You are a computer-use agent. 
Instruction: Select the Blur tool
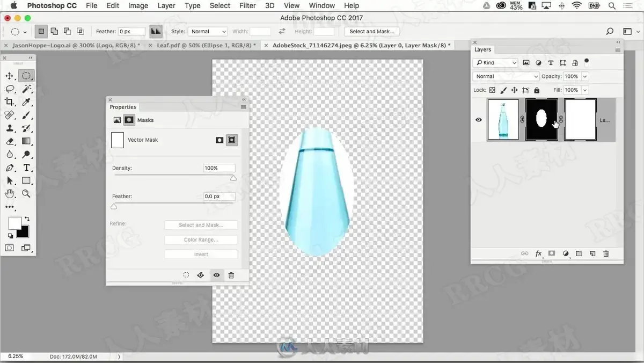10,154
